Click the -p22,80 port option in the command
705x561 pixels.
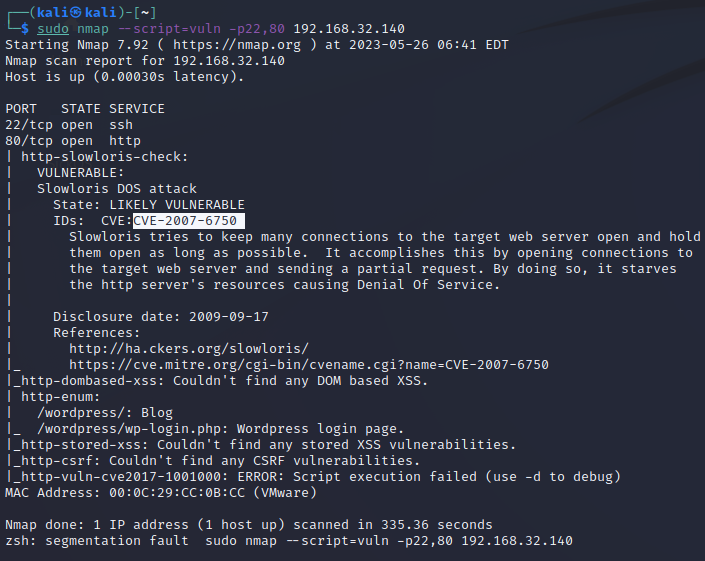click(257, 28)
